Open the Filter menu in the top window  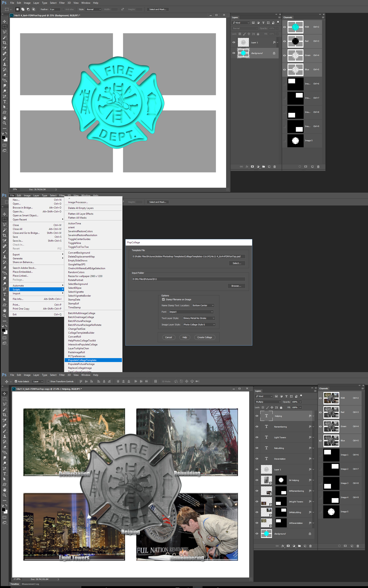(62, 3)
